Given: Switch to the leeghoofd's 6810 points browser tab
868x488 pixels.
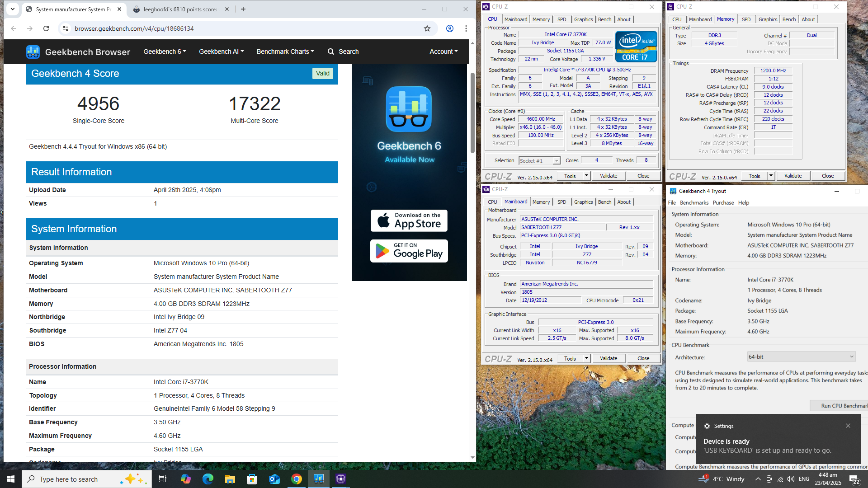Looking at the screenshot, I should tap(180, 9).
